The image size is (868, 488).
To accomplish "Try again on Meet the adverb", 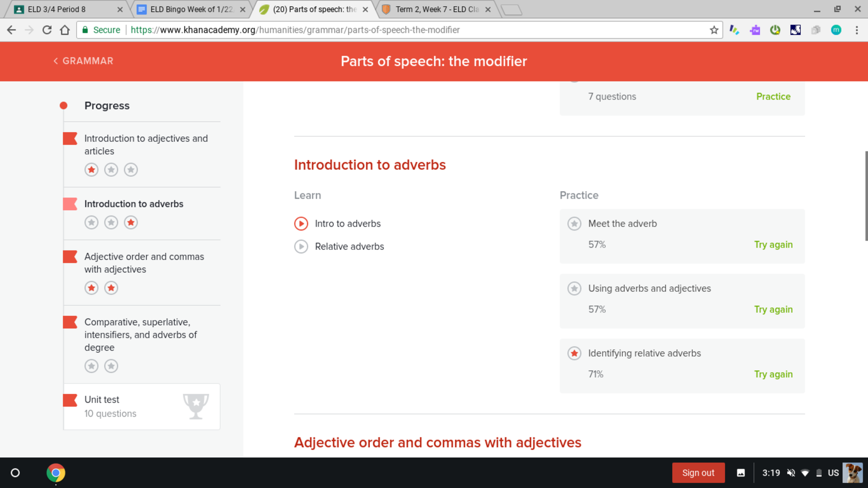I will click(773, 245).
